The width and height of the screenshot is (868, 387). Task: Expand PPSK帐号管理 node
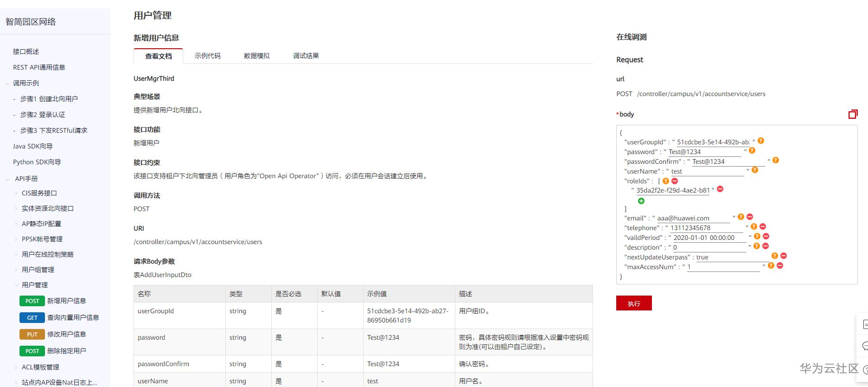pos(17,239)
